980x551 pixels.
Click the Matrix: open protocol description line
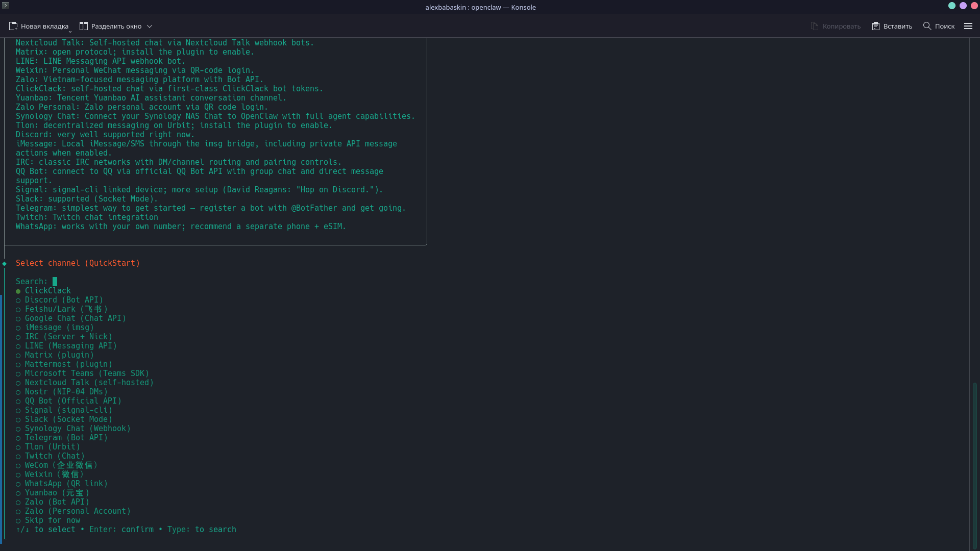coord(135,52)
